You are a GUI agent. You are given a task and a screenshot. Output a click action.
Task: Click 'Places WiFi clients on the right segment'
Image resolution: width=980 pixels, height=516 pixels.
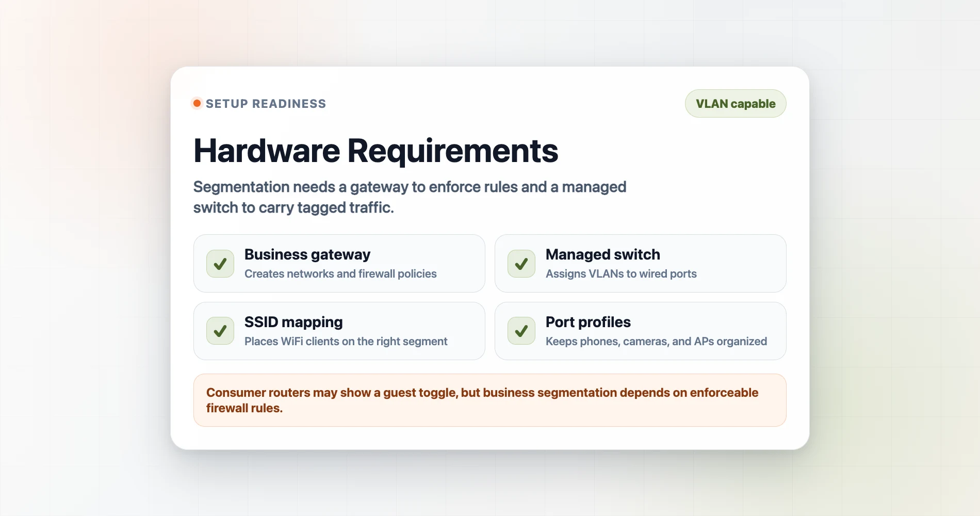346,342
